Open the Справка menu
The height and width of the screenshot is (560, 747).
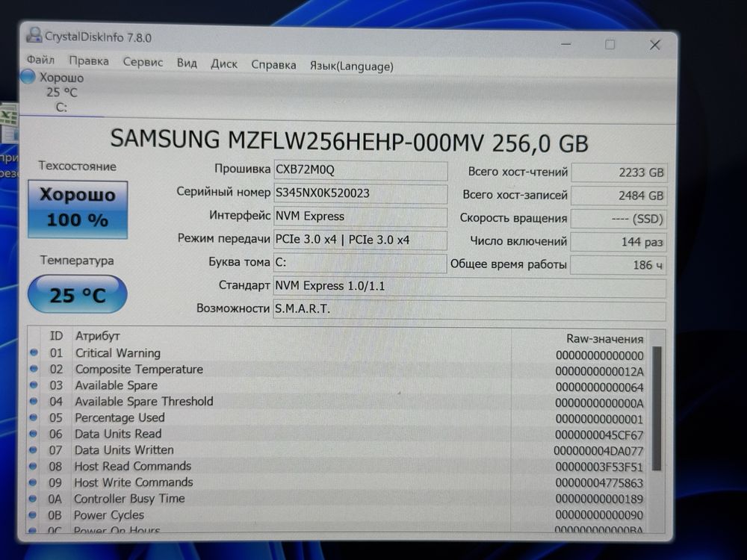point(273,65)
